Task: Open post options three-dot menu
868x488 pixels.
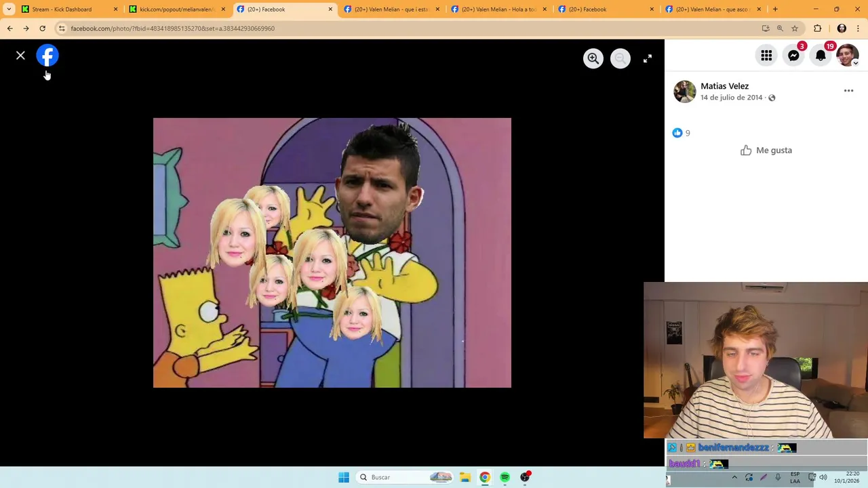Action: (x=848, y=90)
